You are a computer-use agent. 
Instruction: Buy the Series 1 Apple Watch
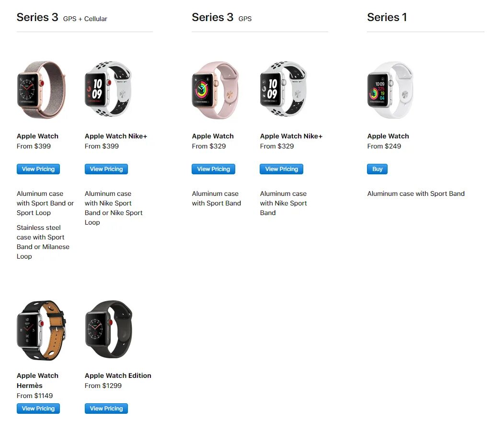coord(378,169)
